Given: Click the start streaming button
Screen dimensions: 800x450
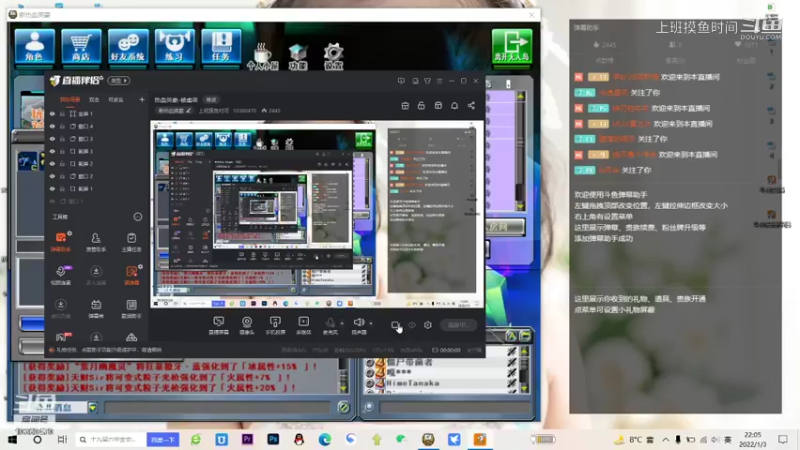Looking at the screenshot, I should click(x=458, y=325).
